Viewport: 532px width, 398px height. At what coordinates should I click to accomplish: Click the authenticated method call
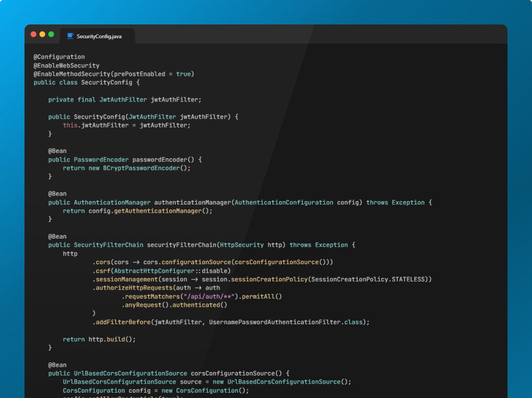pyautogui.click(x=196, y=305)
